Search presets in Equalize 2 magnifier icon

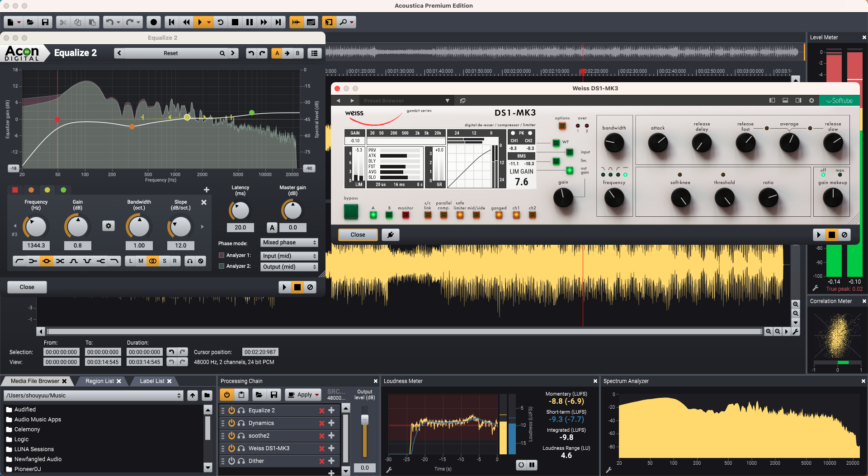click(x=222, y=53)
